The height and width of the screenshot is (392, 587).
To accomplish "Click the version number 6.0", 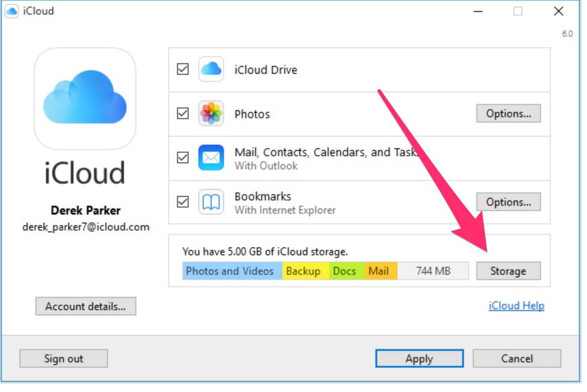I will [568, 34].
